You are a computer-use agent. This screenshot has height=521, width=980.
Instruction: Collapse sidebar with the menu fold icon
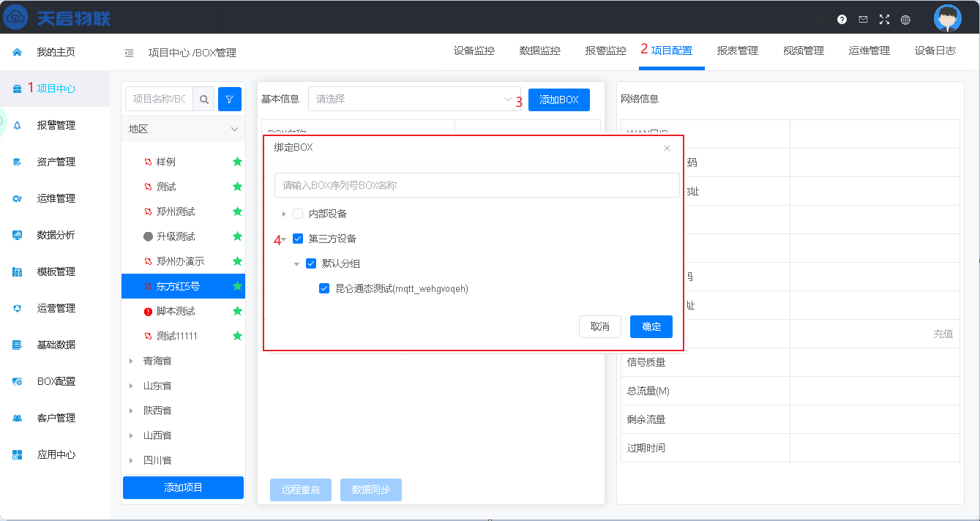tap(130, 53)
